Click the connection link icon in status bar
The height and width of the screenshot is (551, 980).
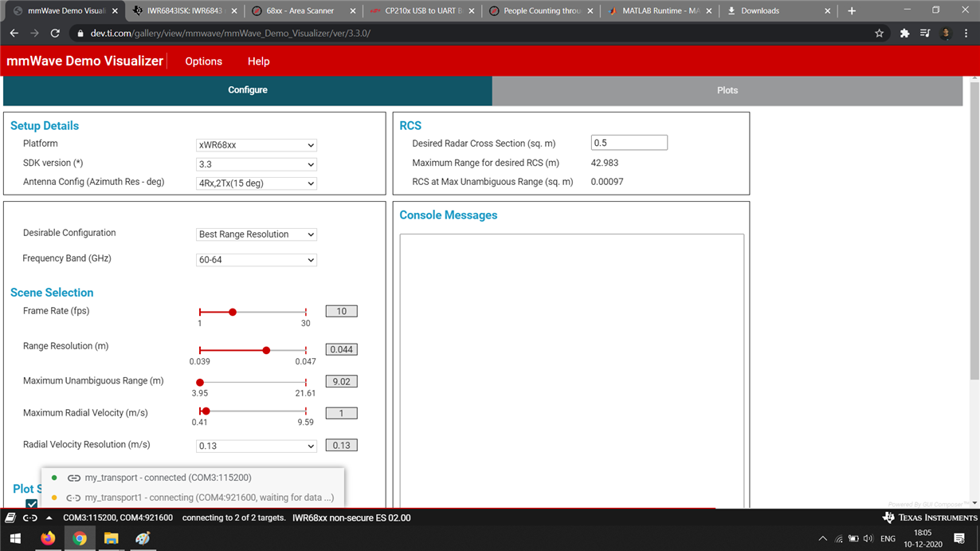tap(30, 518)
